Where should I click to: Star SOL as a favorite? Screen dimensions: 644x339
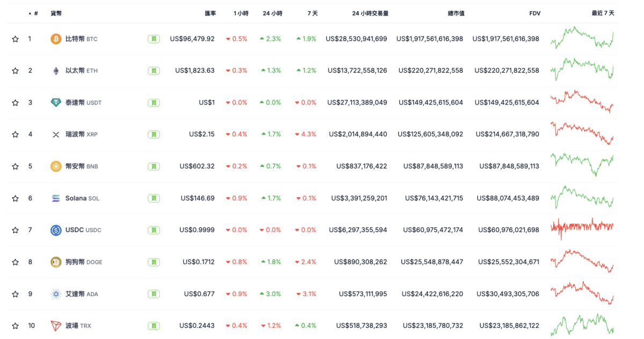pyautogui.click(x=16, y=198)
